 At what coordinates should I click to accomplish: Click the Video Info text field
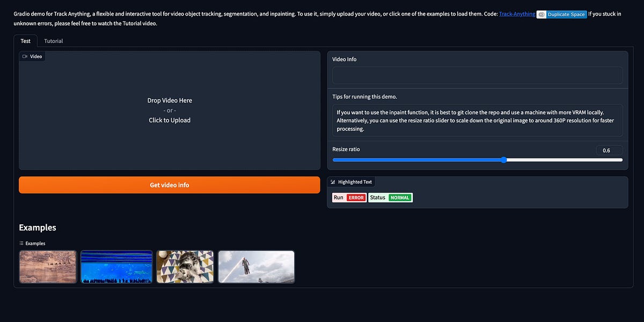click(x=477, y=75)
